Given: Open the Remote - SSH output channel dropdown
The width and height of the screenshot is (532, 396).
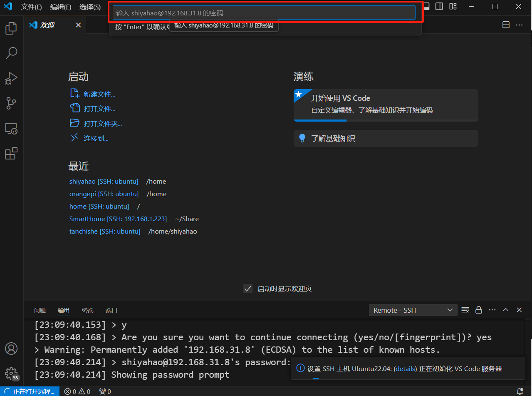Looking at the screenshot, I should [x=413, y=310].
